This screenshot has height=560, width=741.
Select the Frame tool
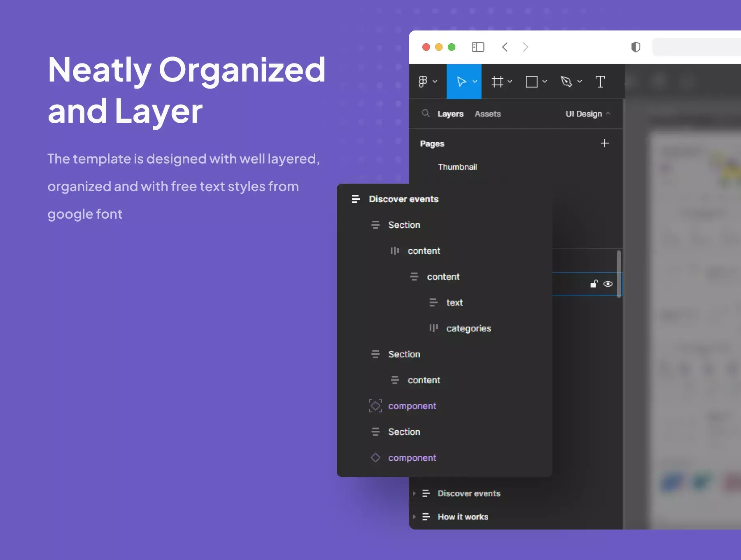click(497, 82)
